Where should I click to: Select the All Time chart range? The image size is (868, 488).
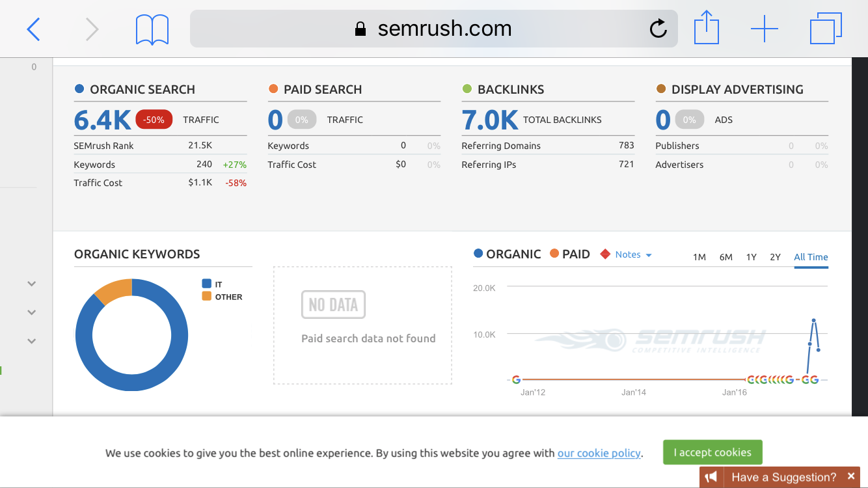point(811,257)
